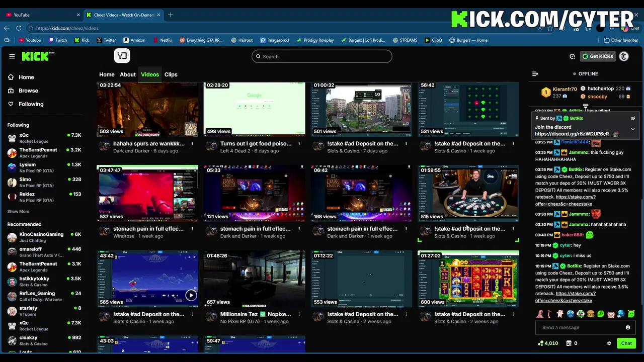Screen dimensions: 644x362
Task: Open chat settings gear
Action: tap(609, 343)
